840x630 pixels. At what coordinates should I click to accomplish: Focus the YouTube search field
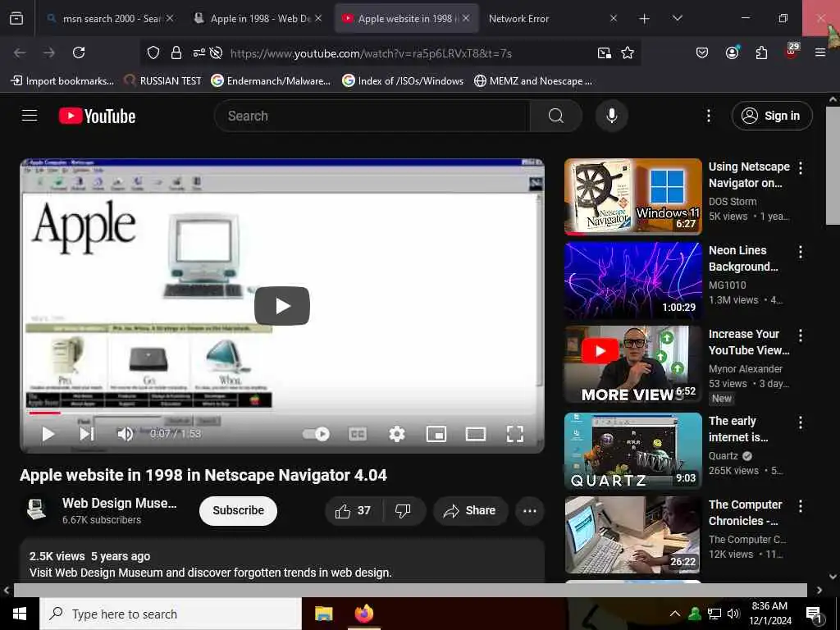click(x=372, y=116)
